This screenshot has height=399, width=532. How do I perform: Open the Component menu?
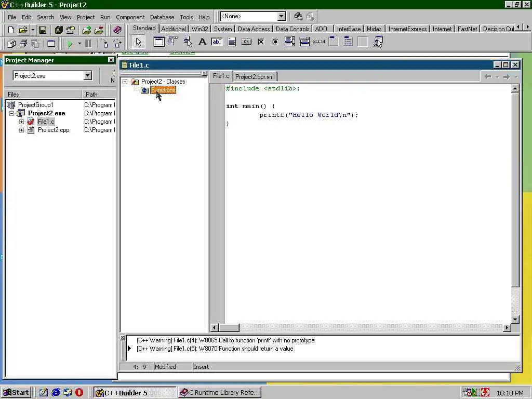point(130,17)
